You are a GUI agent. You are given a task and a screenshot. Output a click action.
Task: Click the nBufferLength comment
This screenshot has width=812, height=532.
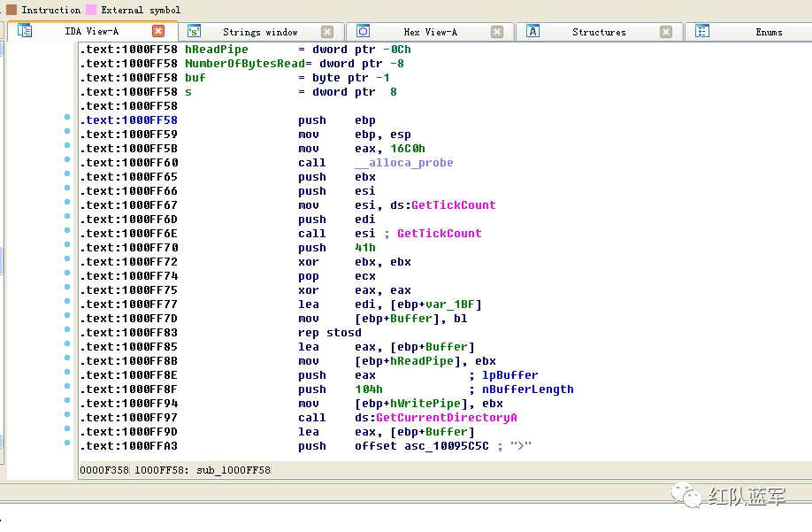coord(528,389)
